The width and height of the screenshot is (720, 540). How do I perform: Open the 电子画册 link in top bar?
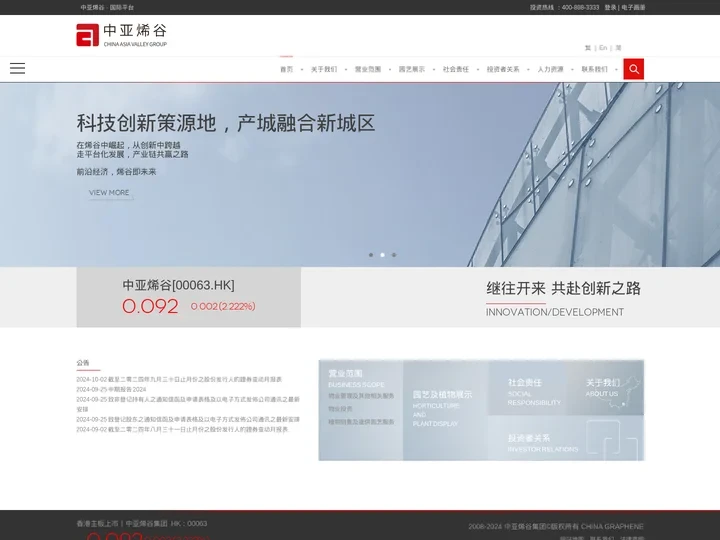(633, 7)
